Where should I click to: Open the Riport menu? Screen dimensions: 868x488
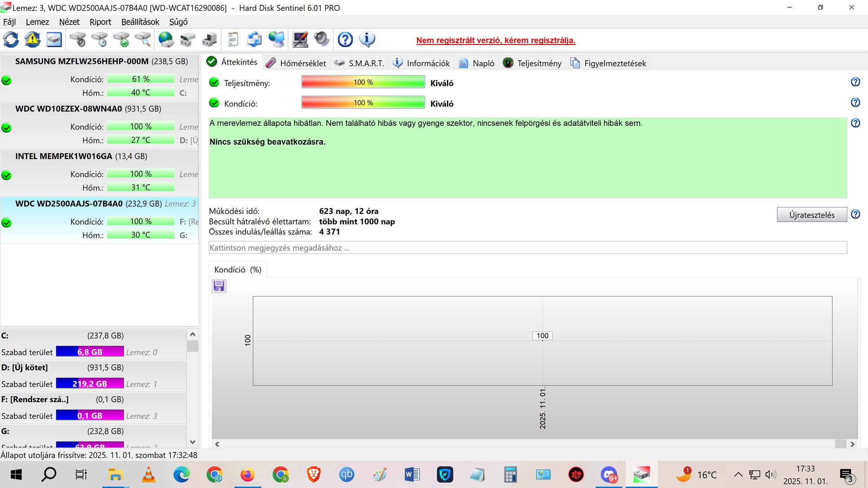pyautogui.click(x=100, y=22)
